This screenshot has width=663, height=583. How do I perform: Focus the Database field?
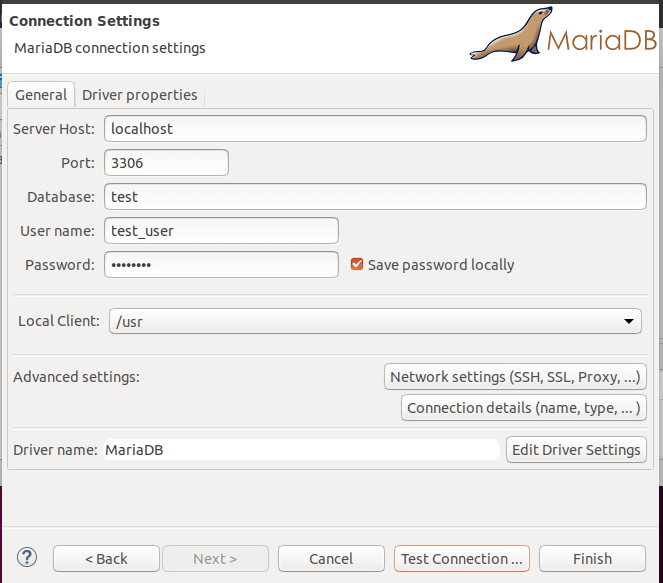click(375, 197)
